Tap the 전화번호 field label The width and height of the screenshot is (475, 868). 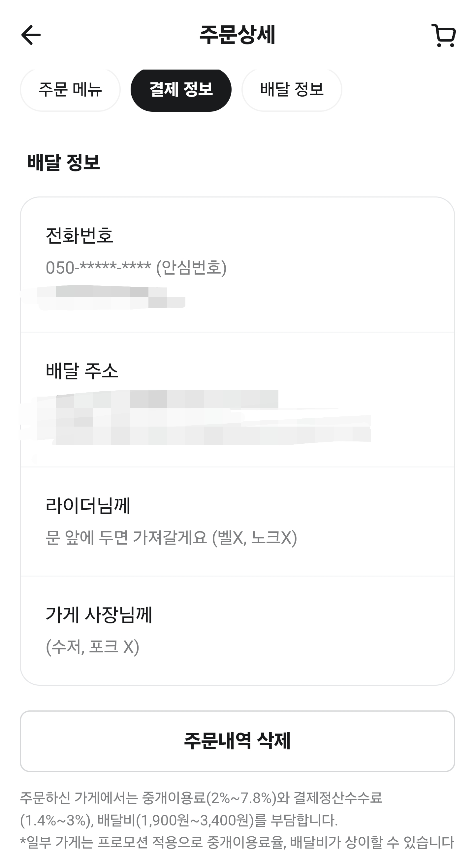(x=79, y=235)
